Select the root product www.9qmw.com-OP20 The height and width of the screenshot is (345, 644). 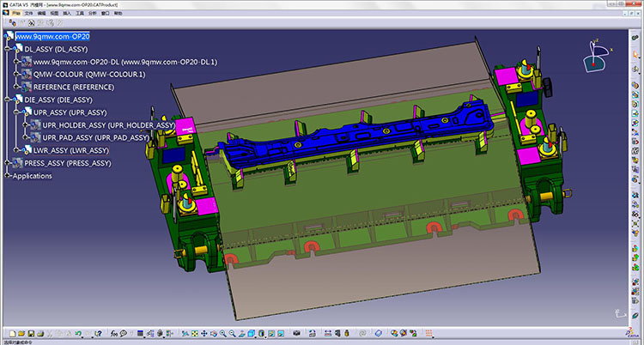pyautogui.click(x=52, y=37)
